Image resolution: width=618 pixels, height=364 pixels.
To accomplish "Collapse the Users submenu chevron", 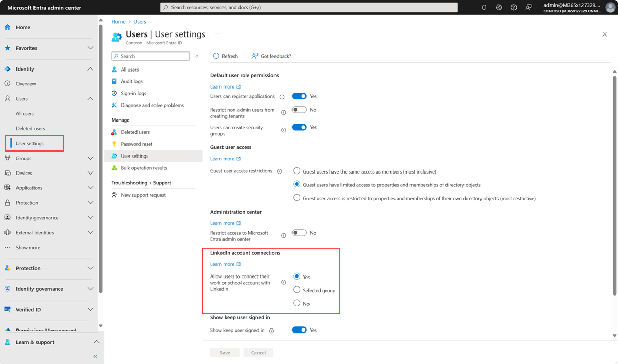I will coord(90,98).
